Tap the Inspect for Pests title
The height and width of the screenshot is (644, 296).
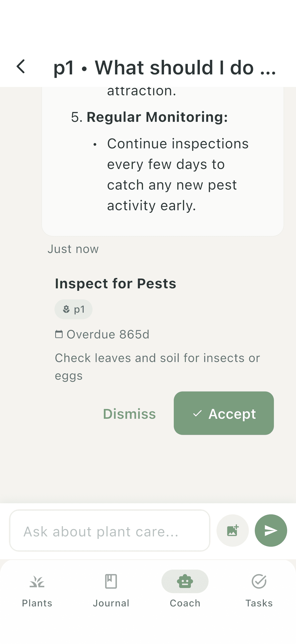click(115, 283)
